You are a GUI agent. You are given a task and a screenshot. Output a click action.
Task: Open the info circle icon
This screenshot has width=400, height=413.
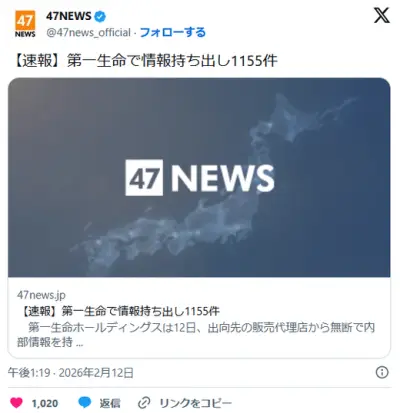382,372
